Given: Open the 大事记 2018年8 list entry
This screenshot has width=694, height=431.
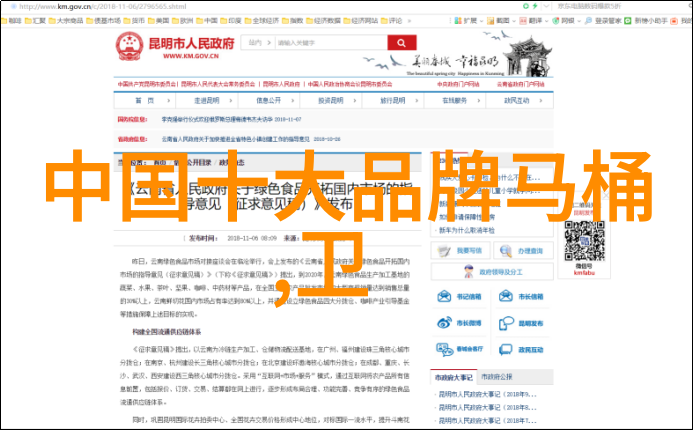Looking at the screenshot, I should [x=487, y=408].
